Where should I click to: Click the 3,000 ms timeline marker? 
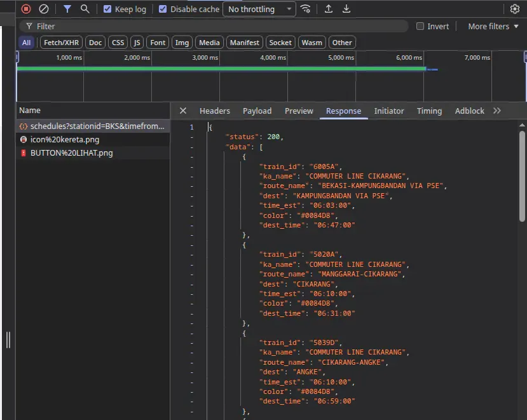tap(205, 57)
